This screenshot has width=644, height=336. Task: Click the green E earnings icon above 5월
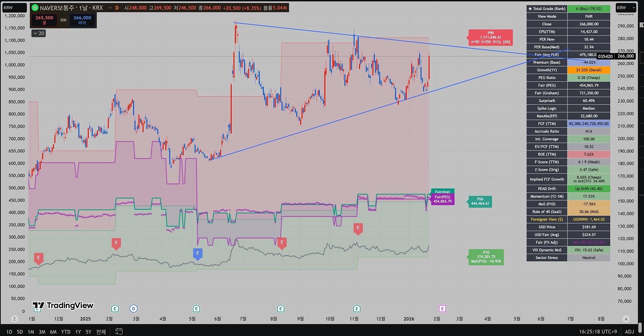coord(196,308)
